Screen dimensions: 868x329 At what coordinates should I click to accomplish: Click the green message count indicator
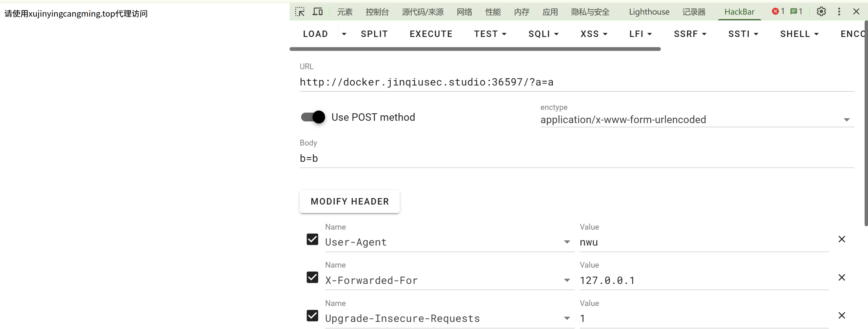point(796,12)
